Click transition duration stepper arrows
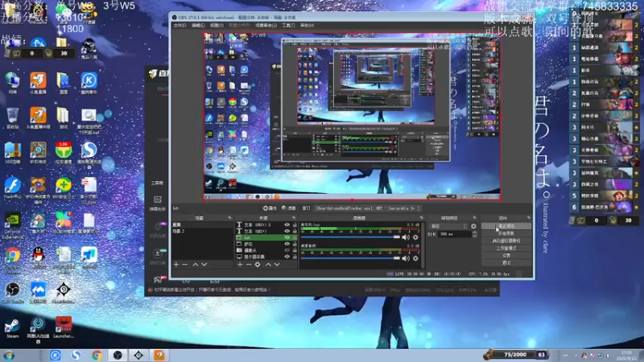The image size is (644, 362). click(x=474, y=234)
